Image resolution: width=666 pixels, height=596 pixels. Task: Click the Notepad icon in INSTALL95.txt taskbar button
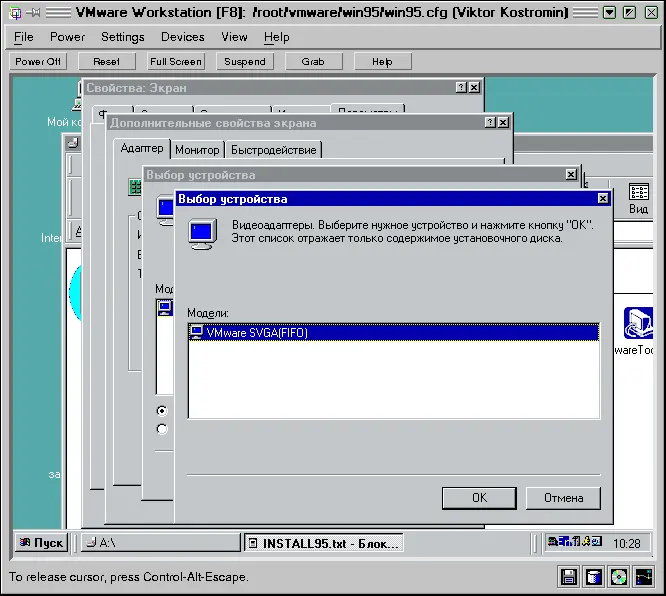point(253,543)
